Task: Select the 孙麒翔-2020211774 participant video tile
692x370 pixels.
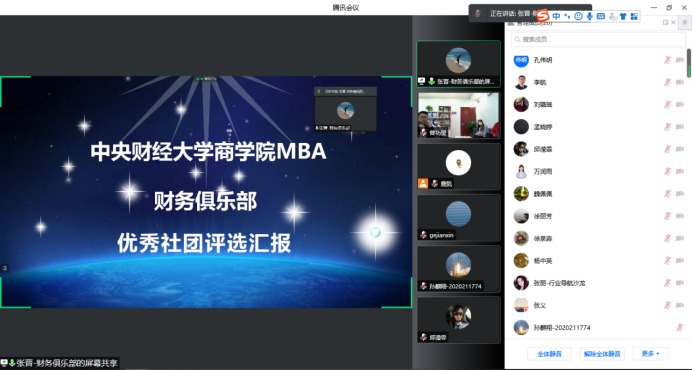Action: coord(459,269)
